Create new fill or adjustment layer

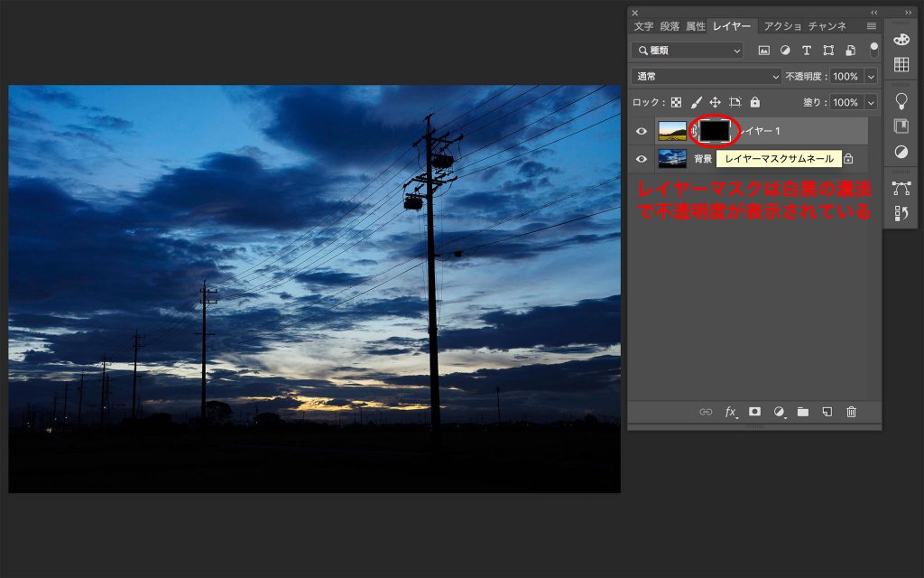click(779, 412)
